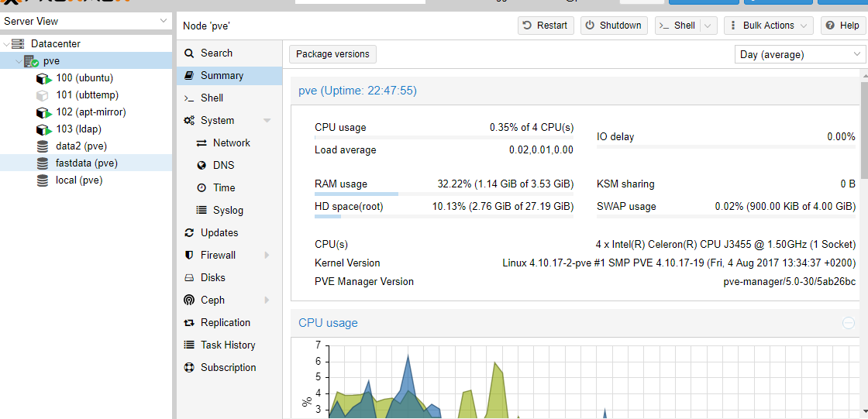Click the HD space(root) progress bar
Image resolution: width=868 pixels, height=419 pixels.
pos(444,216)
